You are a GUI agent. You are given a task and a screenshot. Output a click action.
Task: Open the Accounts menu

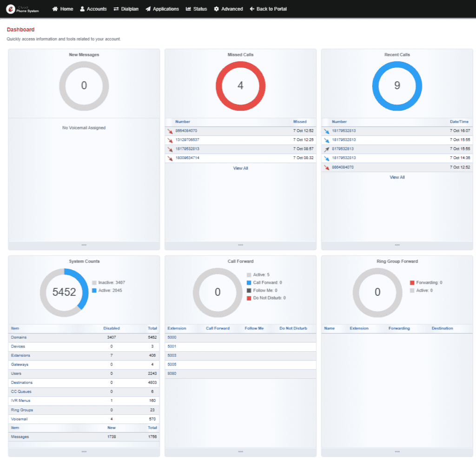pos(93,9)
